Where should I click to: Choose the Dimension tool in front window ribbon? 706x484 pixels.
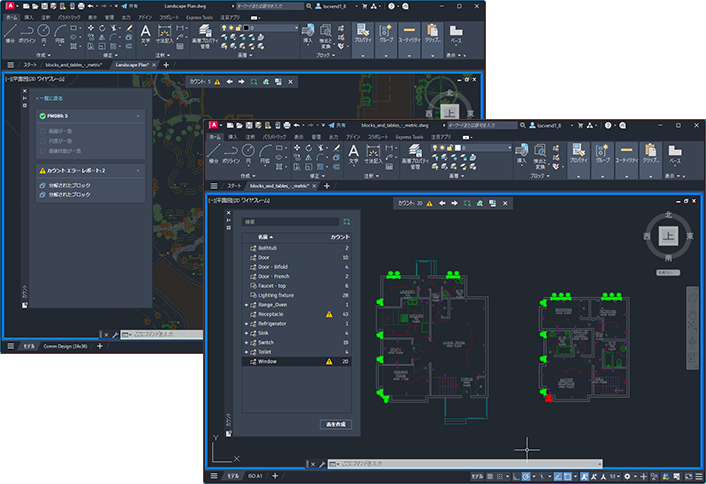373,154
